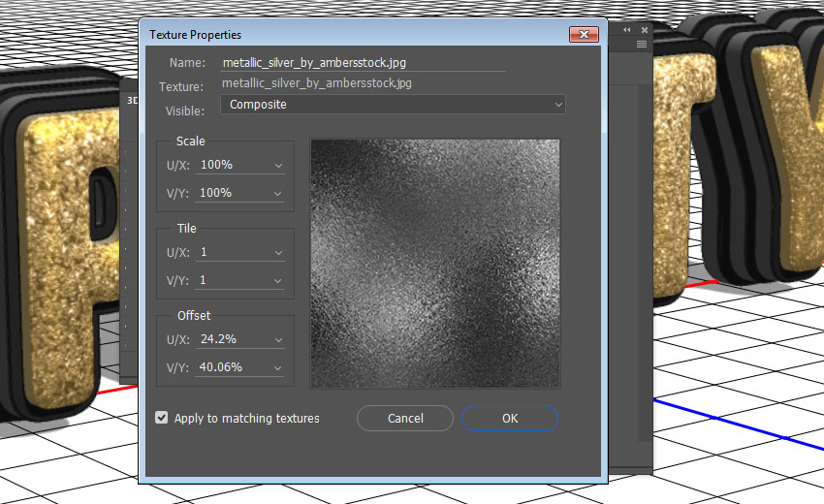The height and width of the screenshot is (504, 824).
Task: Close the panel behind the dialog
Action: (x=643, y=30)
